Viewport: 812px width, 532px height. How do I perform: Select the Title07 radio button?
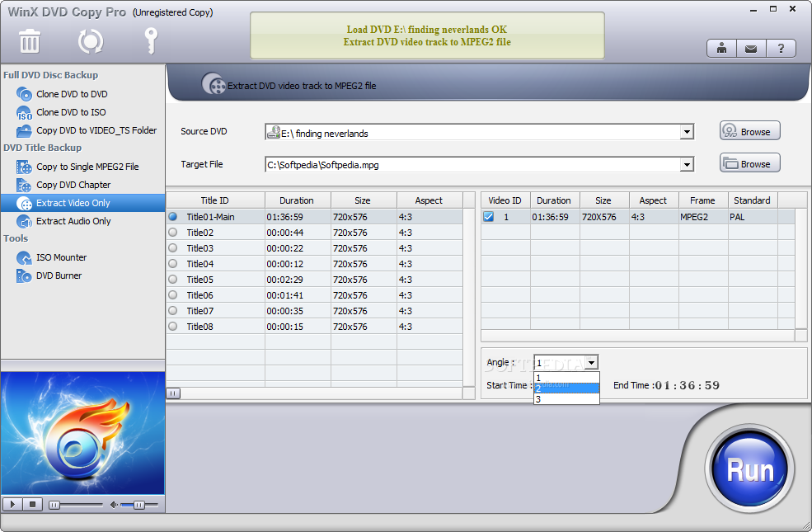(x=173, y=310)
